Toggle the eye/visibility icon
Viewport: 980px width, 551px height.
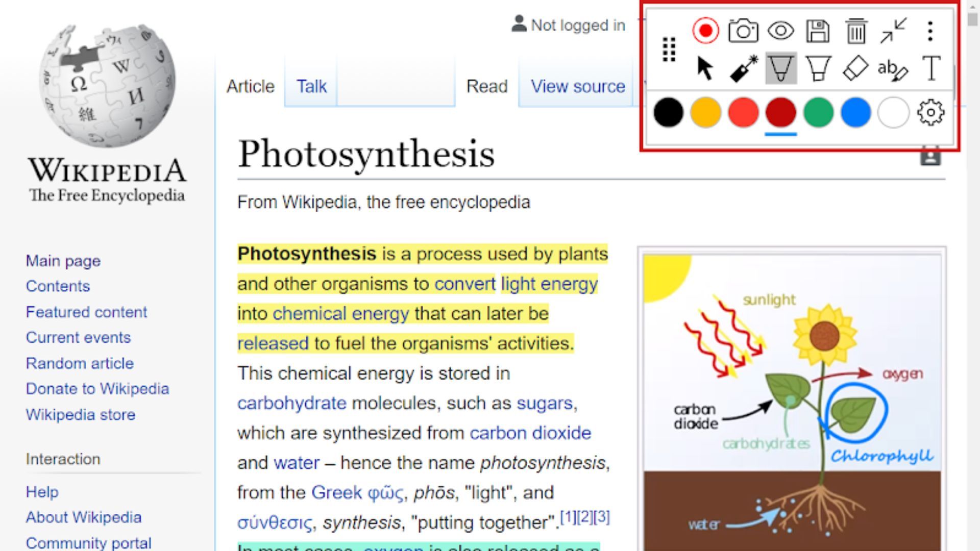point(780,31)
